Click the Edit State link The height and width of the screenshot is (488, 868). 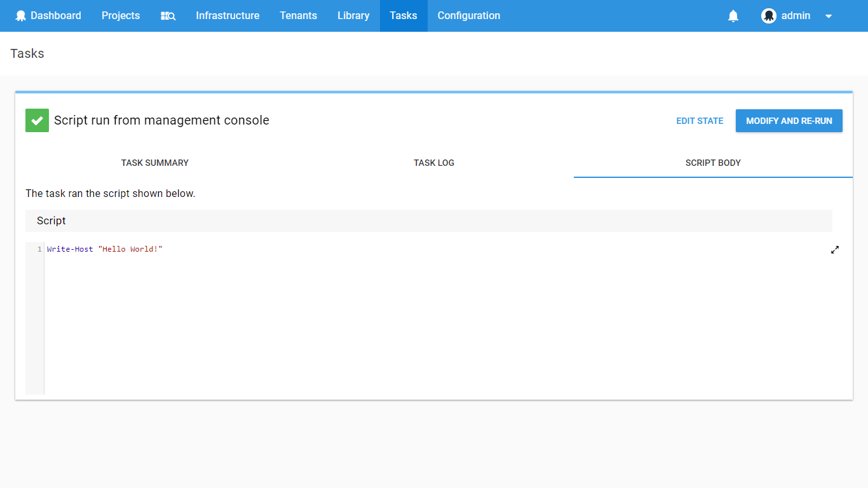pos(700,121)
